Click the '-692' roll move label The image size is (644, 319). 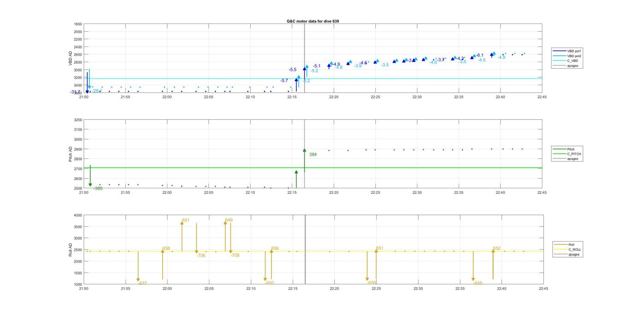click(269, 283)
